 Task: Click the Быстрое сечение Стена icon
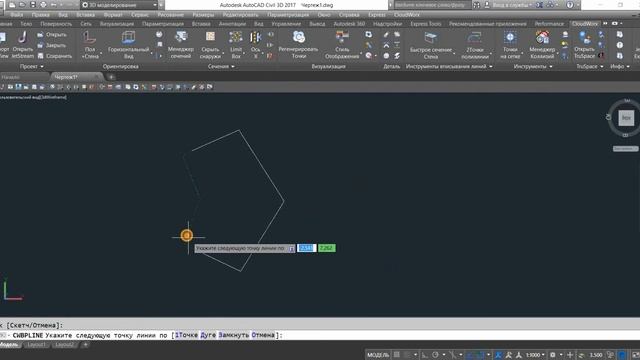pos(431,38)
